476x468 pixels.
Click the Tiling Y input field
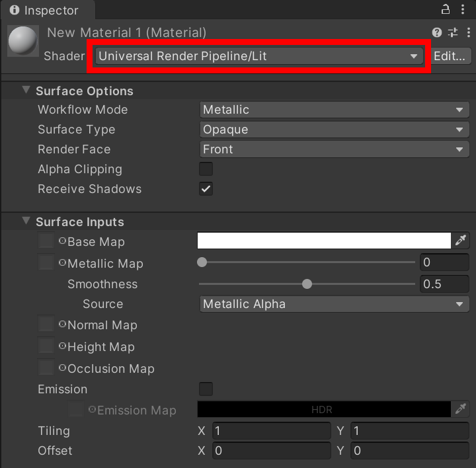[410, 430]
